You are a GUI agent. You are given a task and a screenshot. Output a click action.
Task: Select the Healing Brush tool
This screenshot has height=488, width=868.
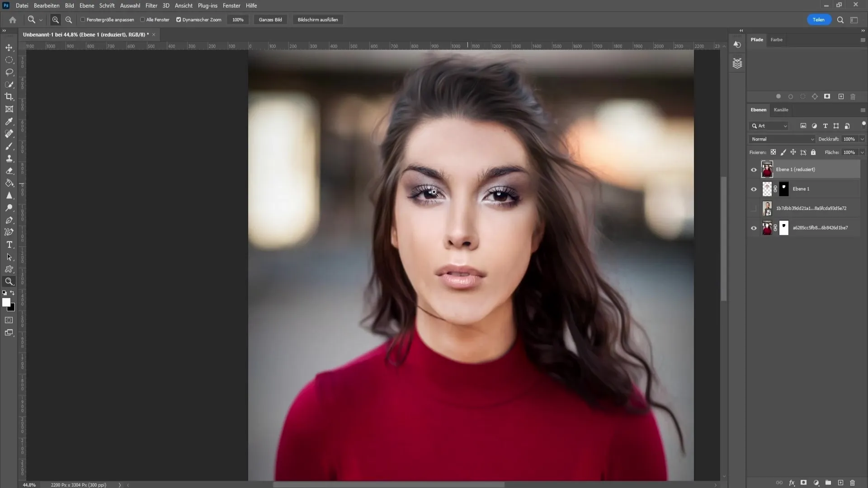pos(9,134)
